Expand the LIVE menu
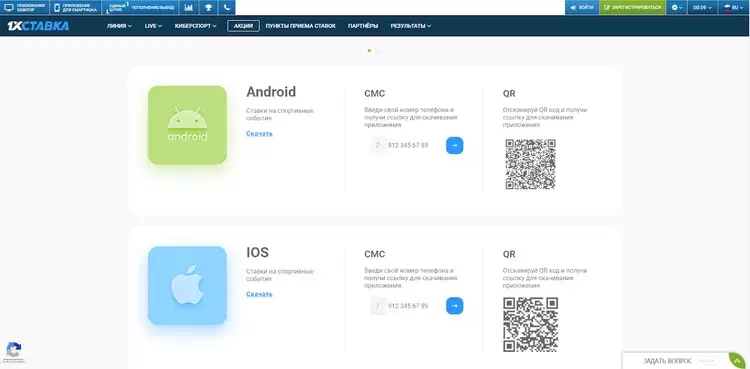750x369 pixels. click(x=153, y=26)
